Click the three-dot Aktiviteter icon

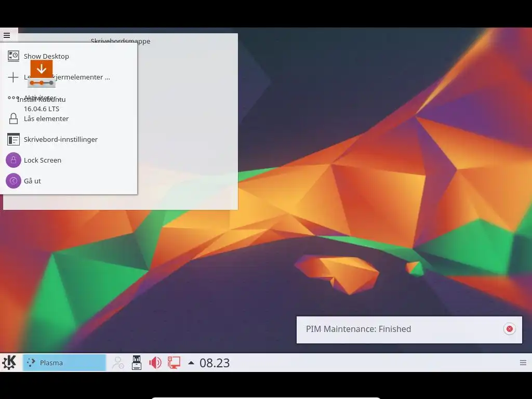tap(13, 98)
